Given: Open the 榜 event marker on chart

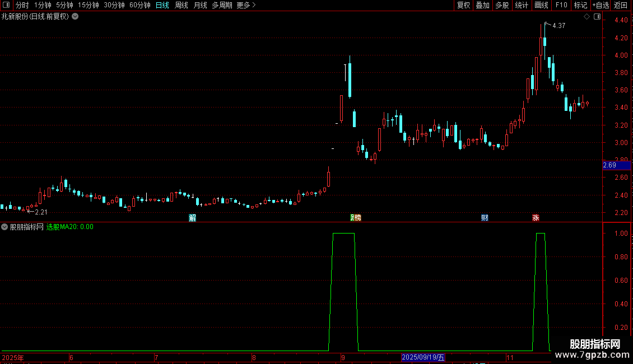Looking at the screenshot, I should 358,218.
